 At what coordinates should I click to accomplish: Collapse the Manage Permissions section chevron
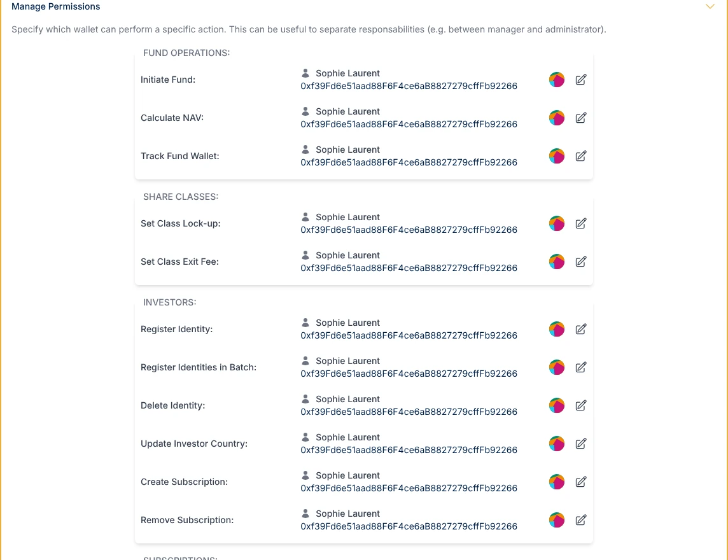coord(710,6)
